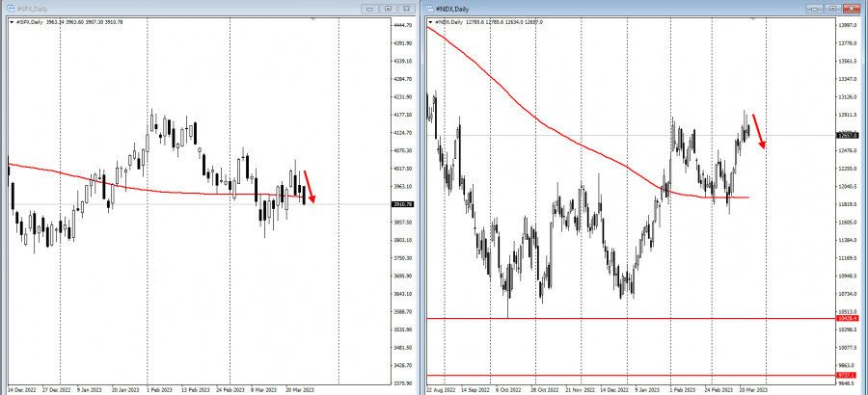Minimize the #NDX,Daily chart window
868x395 pixels.
click(814, 9)
